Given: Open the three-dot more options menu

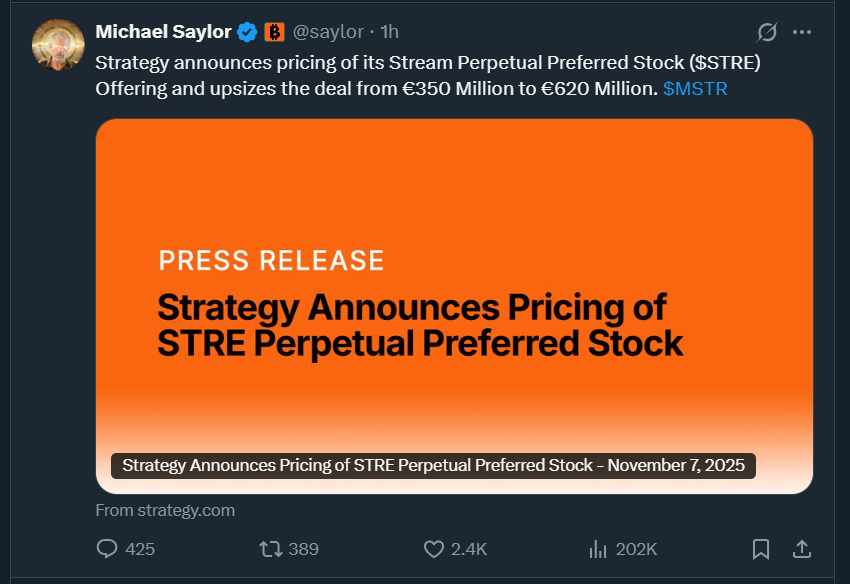Looking at the screenshot, I should point(802,32).
